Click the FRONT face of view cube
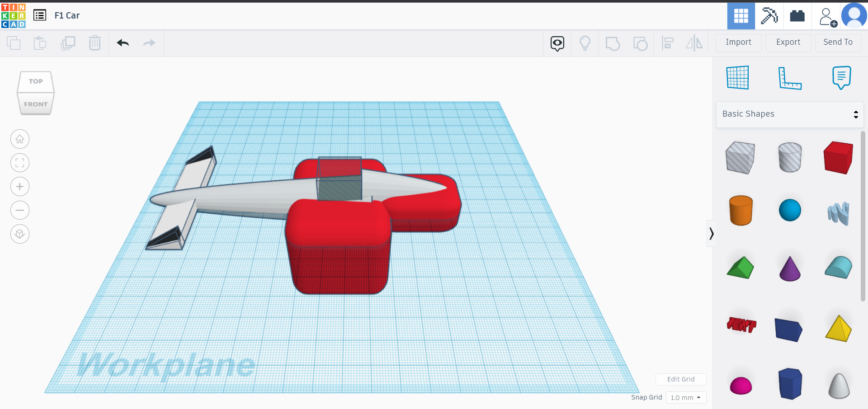 point(36,104)
